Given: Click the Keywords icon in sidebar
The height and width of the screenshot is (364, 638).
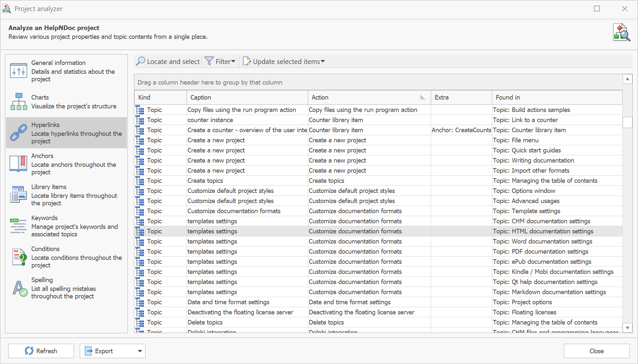Looking at the screenshot, I should click(19, 226).
